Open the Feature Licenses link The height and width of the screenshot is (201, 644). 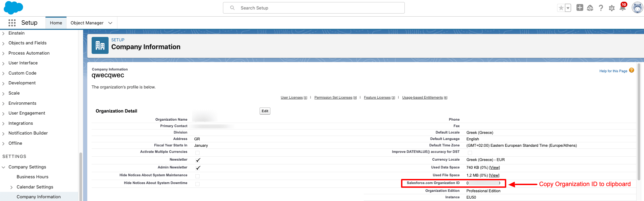377,98
